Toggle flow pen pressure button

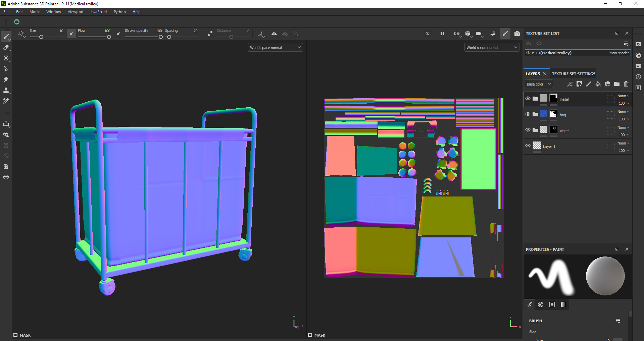tap(118, 34)
